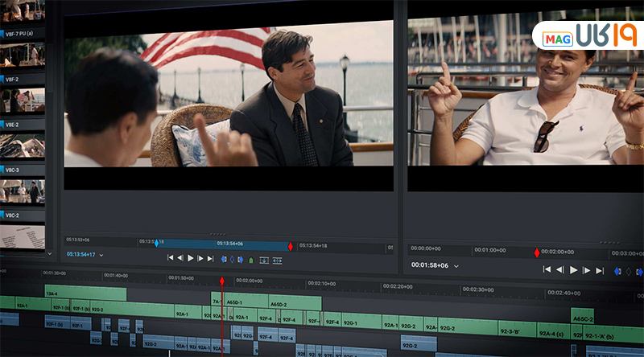
Task: Select the V8C-3 clip thumbnail in bin
Action: [x=23, y=191]
